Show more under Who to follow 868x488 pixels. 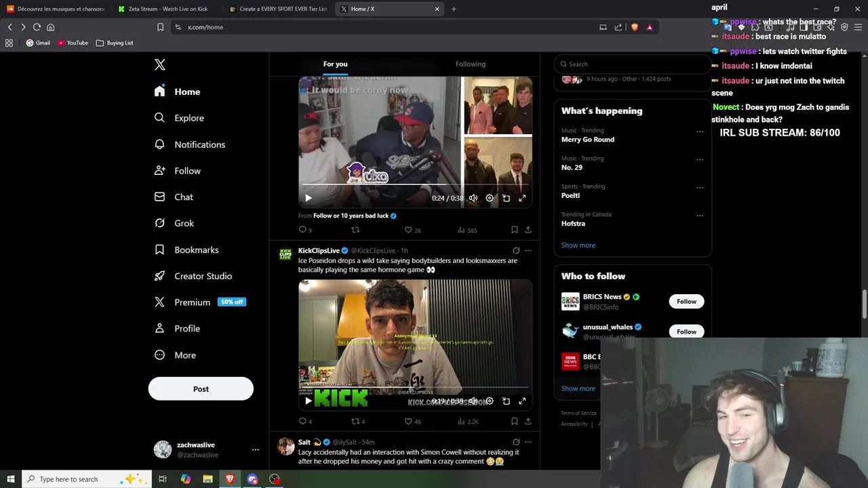click(578, 388)
